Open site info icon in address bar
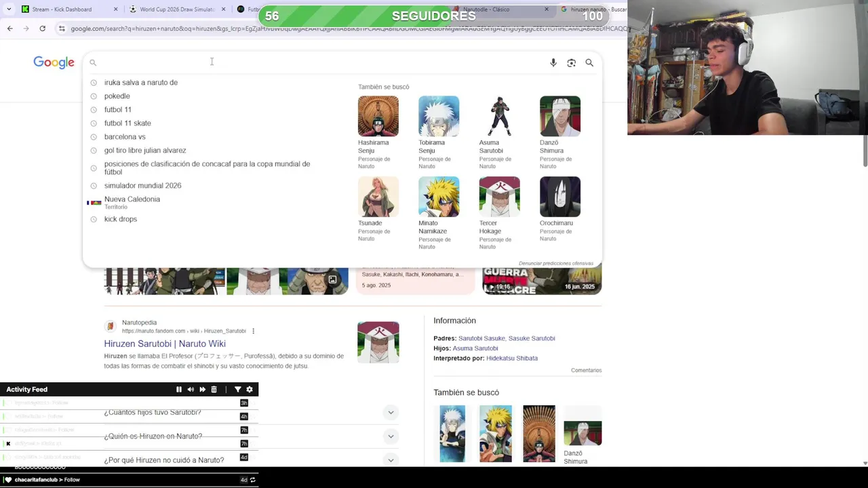Screen dimensions: 868x488 tap(62, 28)
